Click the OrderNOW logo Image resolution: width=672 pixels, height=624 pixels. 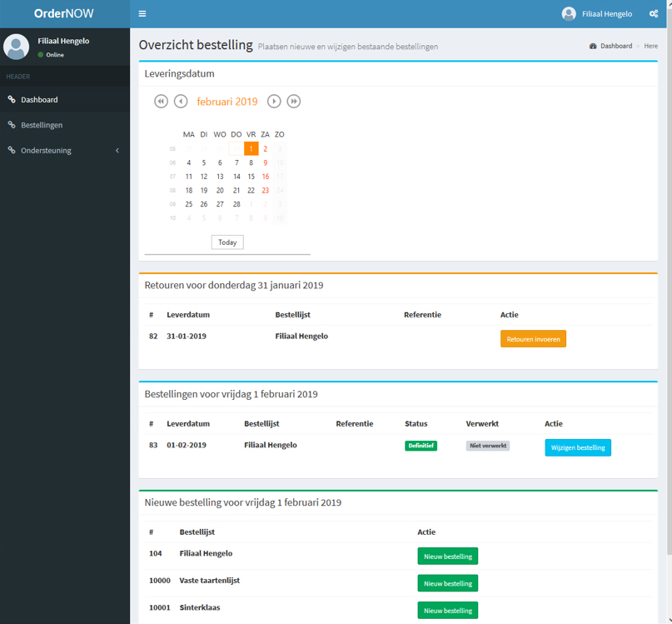click(64, 13)
